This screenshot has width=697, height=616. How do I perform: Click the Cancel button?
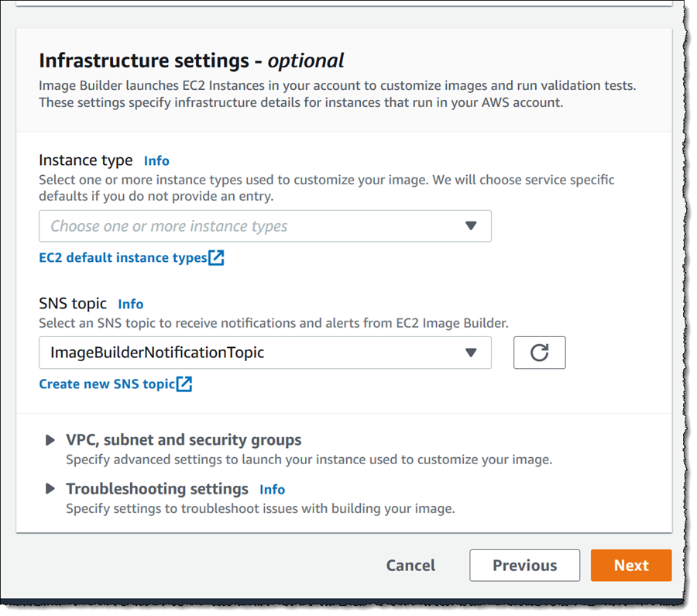click(410, 566)
